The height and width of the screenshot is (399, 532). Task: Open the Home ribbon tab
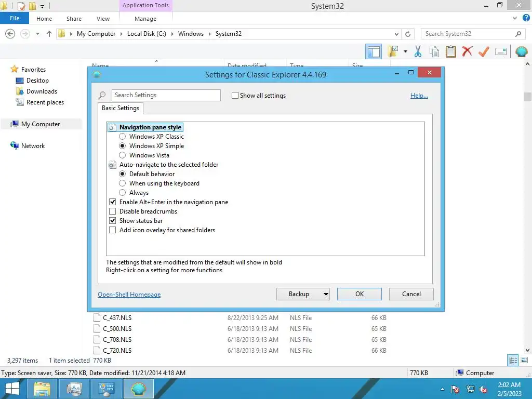coord(44,19)
